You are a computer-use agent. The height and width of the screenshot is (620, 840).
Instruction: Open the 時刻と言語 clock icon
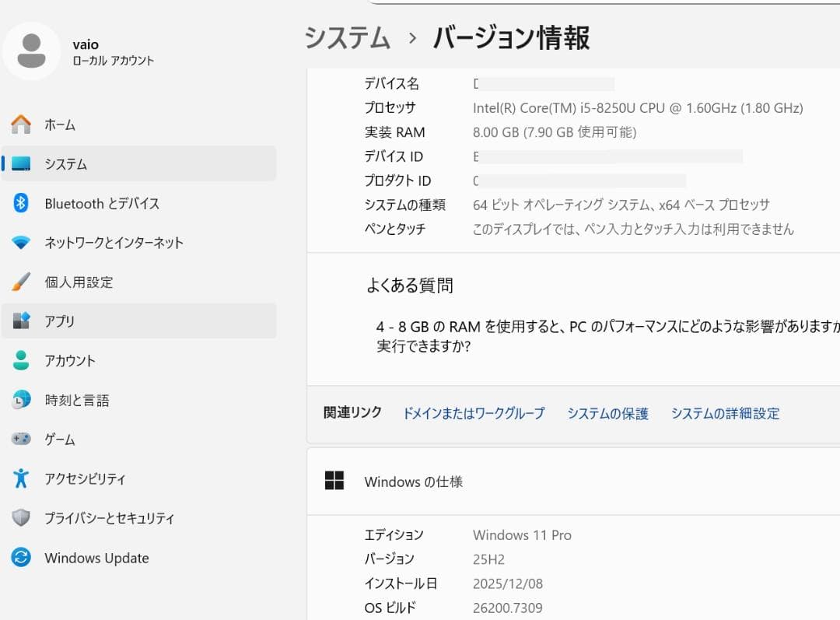[19, 400]
